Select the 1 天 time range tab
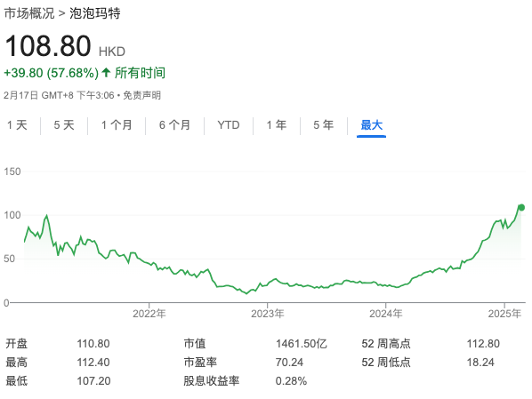The width and height of the screenshot is (532, 399). [17, 125]
